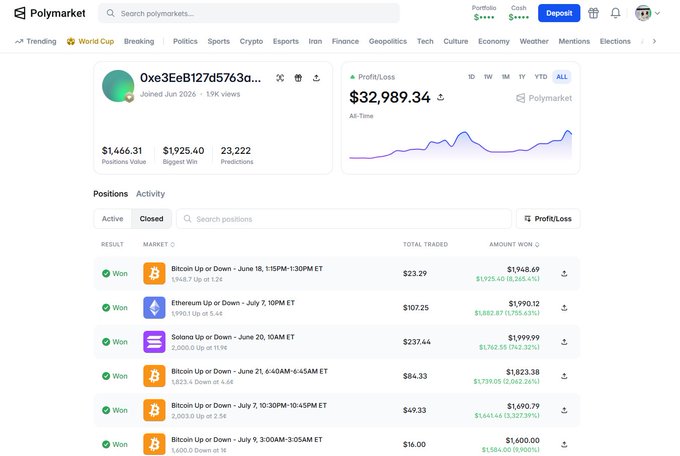Share the $1,690.79 won position
The height and width of the screenshot is (456, 680).
point(564,410)
